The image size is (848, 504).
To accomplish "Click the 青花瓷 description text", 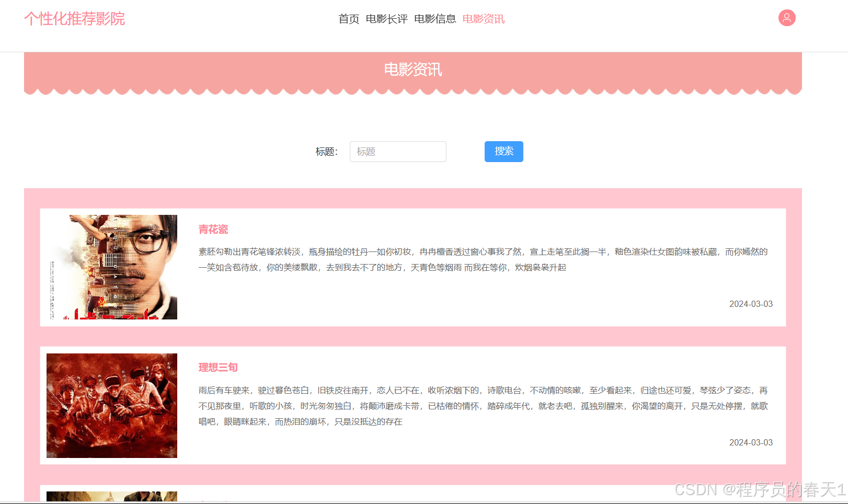I will coord(483,259).
